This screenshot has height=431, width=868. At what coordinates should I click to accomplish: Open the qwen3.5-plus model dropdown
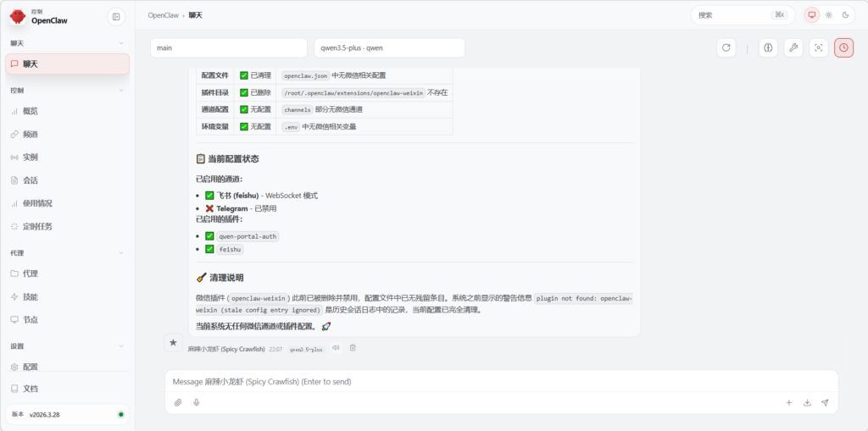coord(389,47)
